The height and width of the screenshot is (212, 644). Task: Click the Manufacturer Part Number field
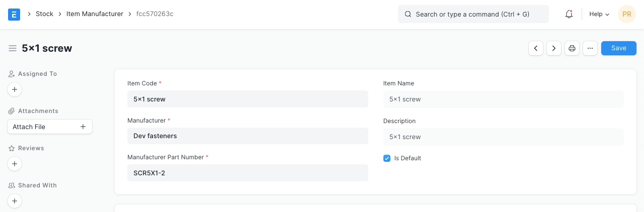(248, 173)
